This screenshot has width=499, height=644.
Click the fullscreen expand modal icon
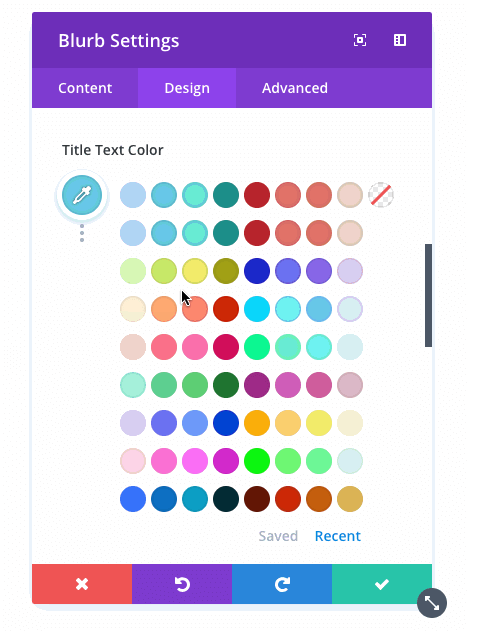pos(360,40)
